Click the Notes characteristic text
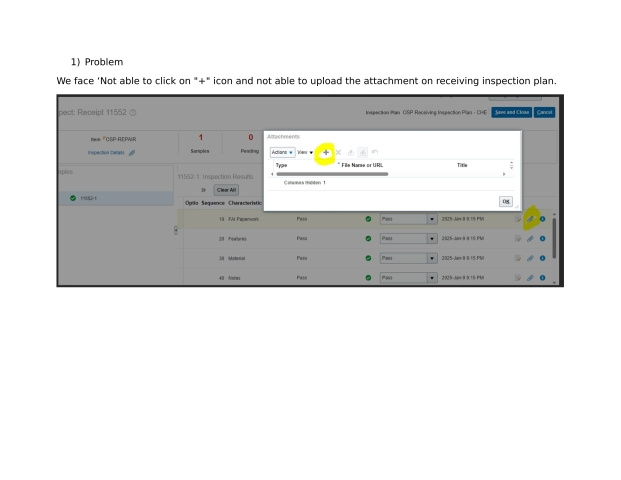 pos(234,278)
